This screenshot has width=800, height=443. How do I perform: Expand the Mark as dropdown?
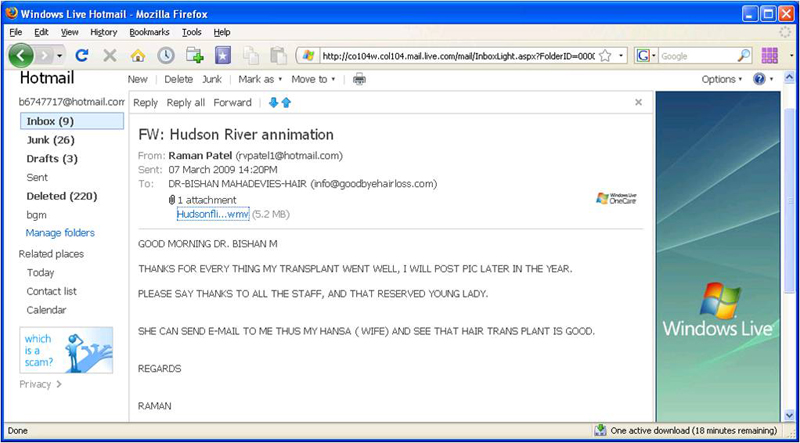point(260,79)
